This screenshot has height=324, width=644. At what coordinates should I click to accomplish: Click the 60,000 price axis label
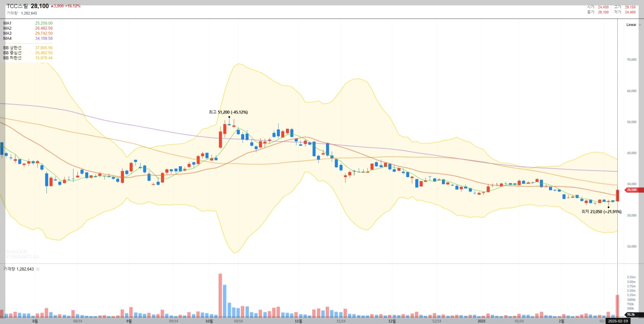click(631, 91)
